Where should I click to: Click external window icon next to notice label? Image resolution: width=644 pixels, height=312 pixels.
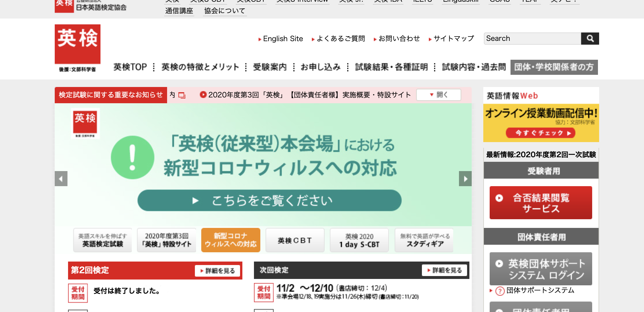(x=182, y=95)
